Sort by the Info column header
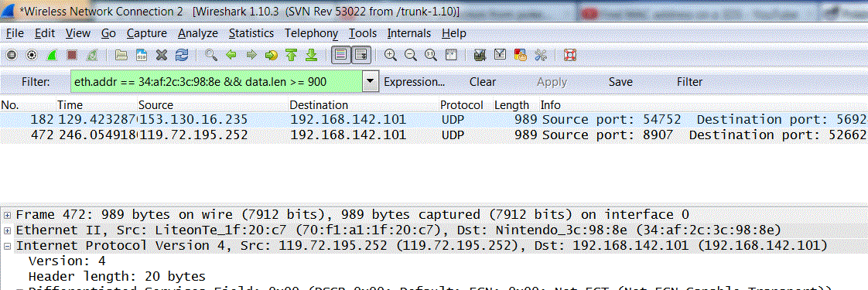868x290 pixels. [703, 104]
